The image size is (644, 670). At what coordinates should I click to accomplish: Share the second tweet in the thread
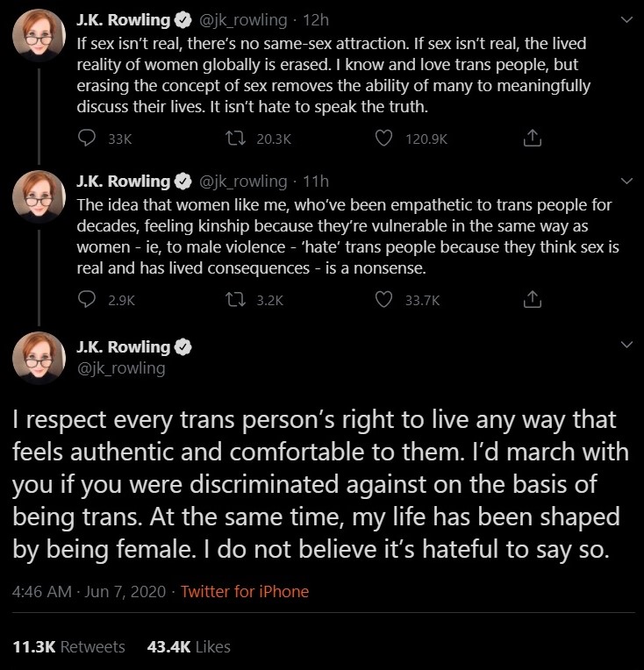click(x=530, y=300)
